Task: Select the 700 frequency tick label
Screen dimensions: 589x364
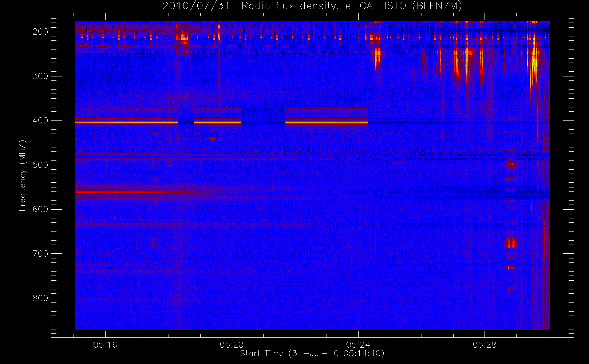Action: [x=40, y=254]
